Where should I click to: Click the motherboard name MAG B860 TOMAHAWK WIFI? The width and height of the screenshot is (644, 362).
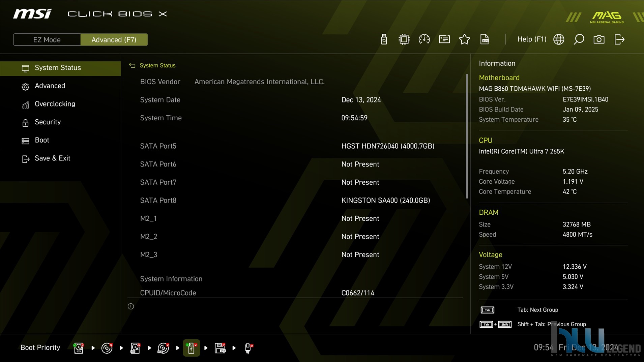pyautogui.click(x=535, y=89)
